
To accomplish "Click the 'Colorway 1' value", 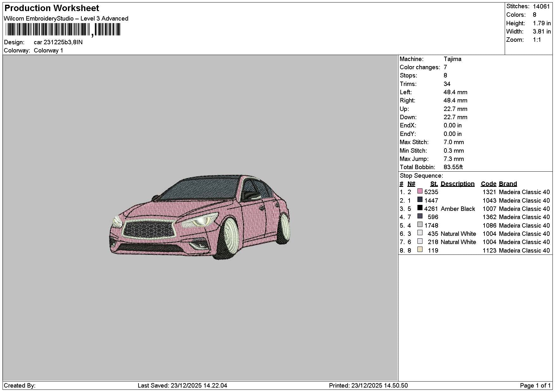I will (x=48, y=51).
